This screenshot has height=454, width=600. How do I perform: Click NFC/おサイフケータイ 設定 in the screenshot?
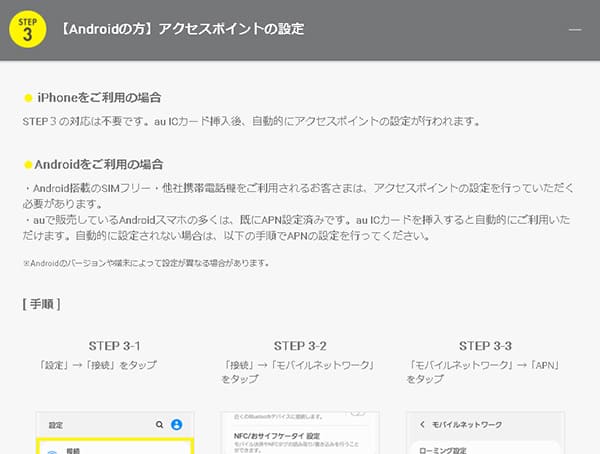click(x=277, y=436)
